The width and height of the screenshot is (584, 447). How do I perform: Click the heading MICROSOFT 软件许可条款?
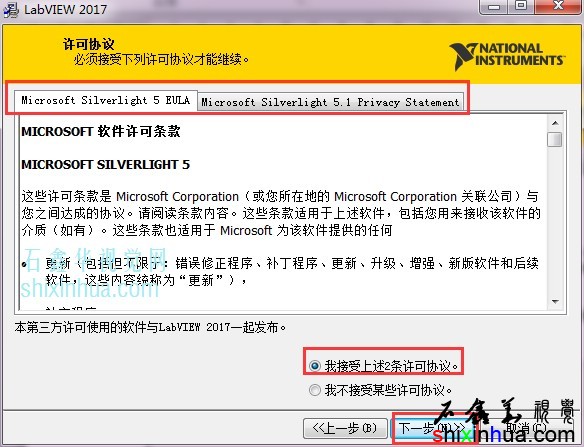[x=101, y=131]
